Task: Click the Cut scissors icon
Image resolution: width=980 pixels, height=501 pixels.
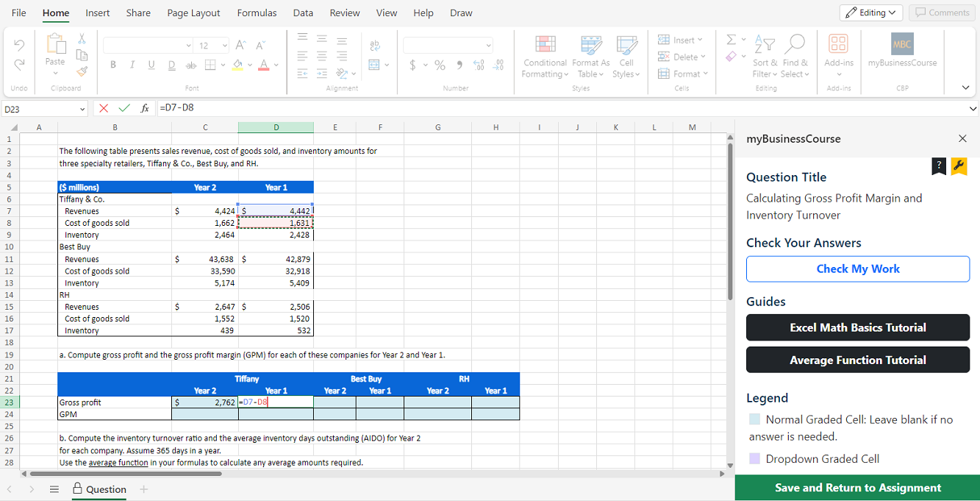Action: tap(82, 39)
